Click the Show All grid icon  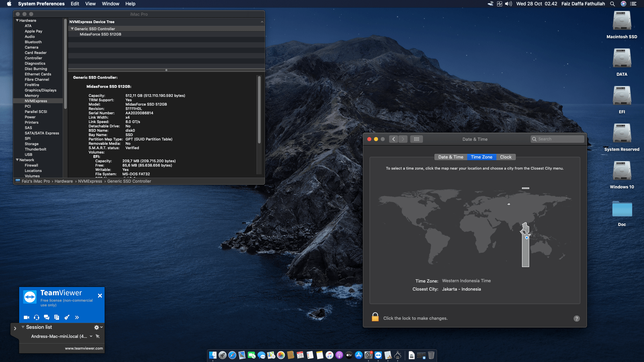416,139
